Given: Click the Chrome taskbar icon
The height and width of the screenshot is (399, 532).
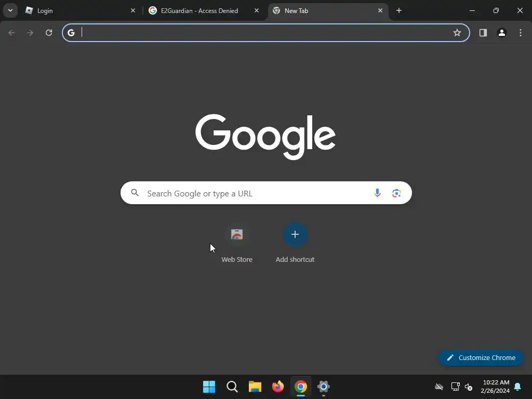Looking at the screenshot, I should tap(301, 387).
